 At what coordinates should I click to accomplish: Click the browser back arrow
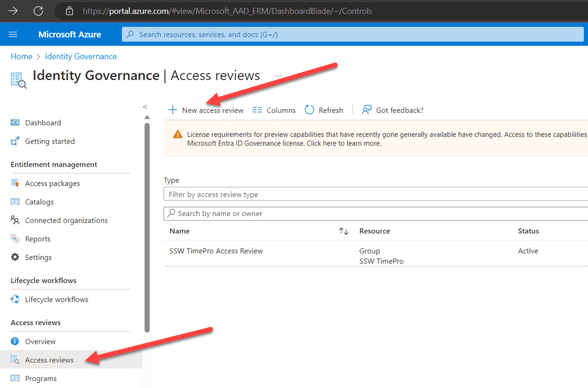[x=13, y=10]
